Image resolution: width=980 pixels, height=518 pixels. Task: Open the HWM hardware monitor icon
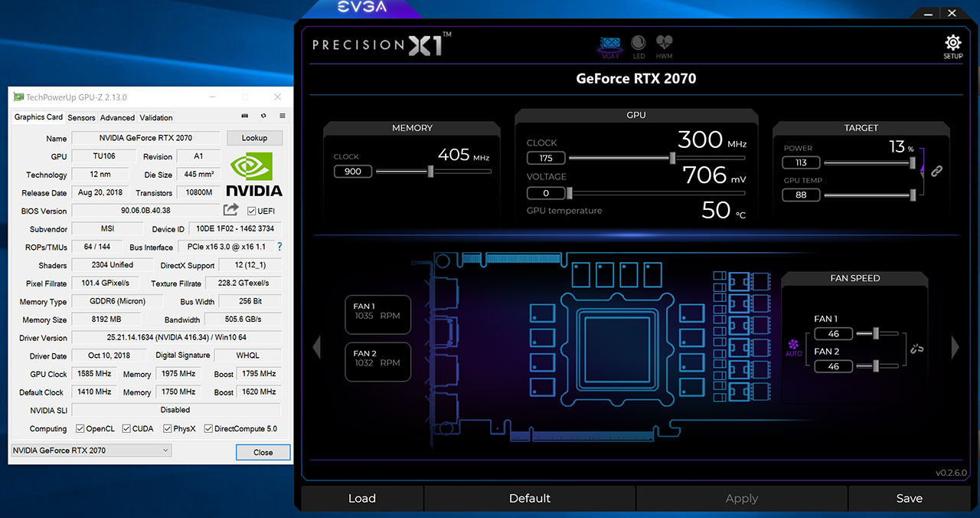click(x=664, y=47)
